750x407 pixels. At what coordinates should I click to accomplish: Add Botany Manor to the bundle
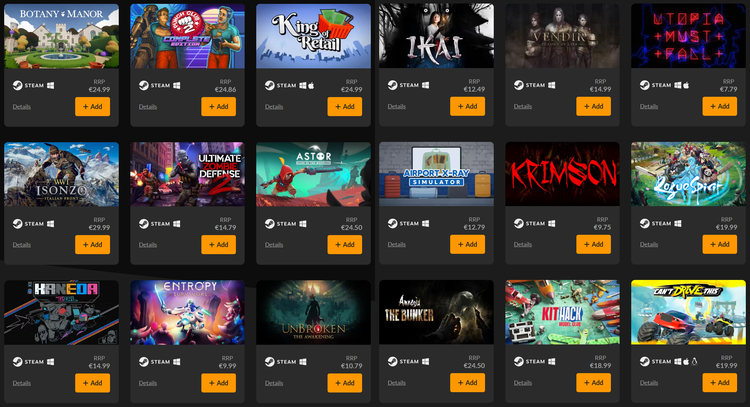[92, 107]
